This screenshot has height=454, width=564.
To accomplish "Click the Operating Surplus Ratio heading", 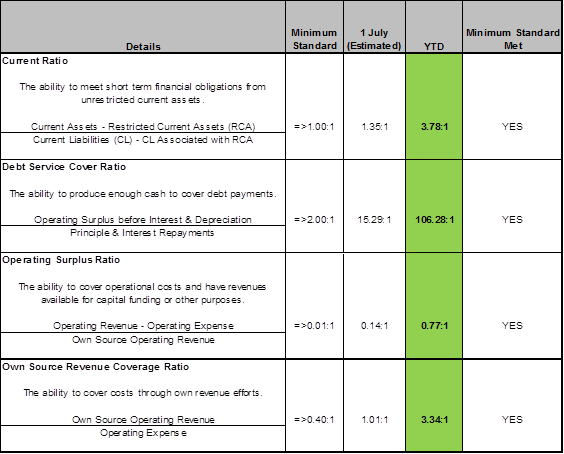I will pos(61,260).
